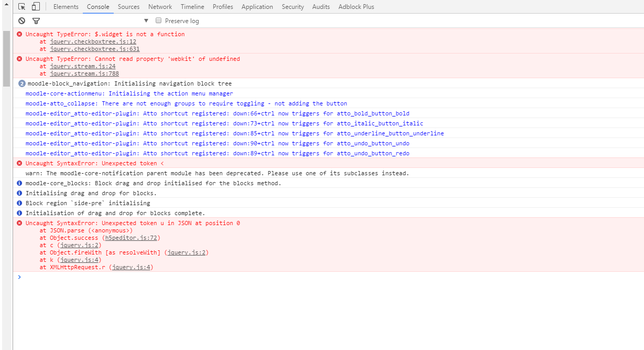
Task: Switch to the Elements tab
Action: [x=66, y=7]
